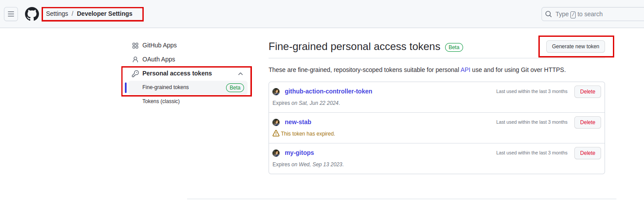Click avatar next to new-stab token

(276, 122)
